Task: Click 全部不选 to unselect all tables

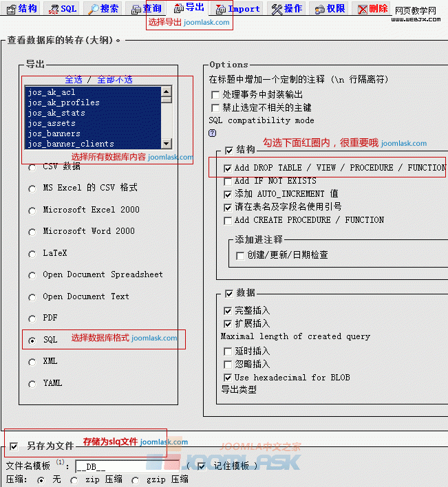Action: 115,80
